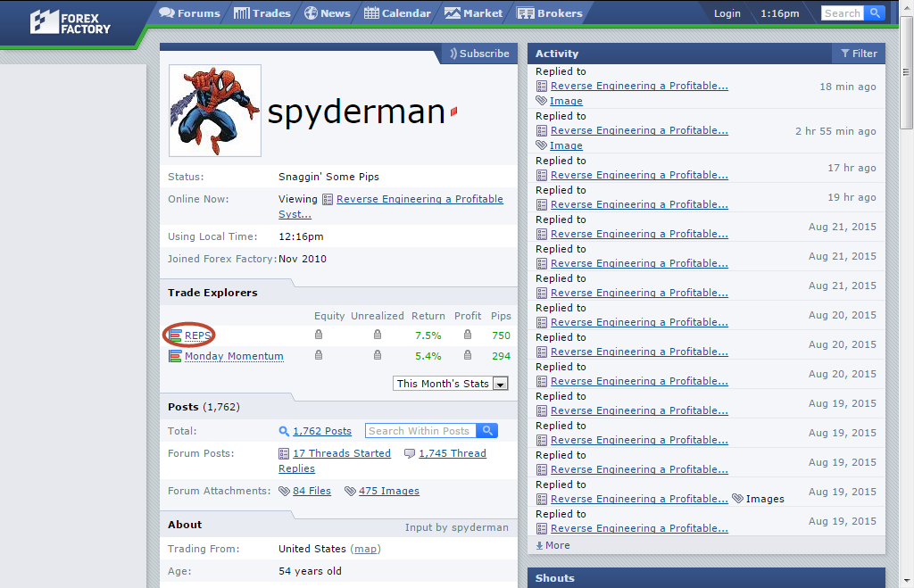The image size is (914, 588).
Task: Click the Trade Explorers section header
Action: 212,294
